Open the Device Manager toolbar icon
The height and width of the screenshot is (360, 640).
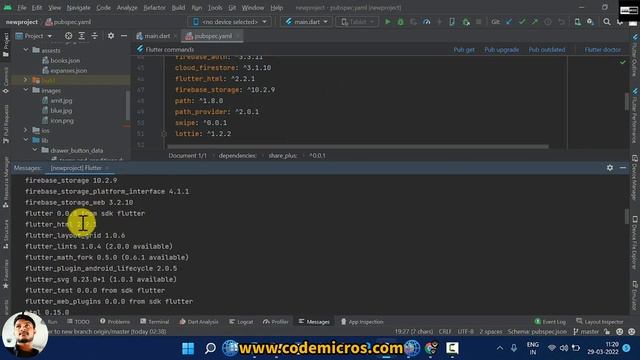pos(577,22)
